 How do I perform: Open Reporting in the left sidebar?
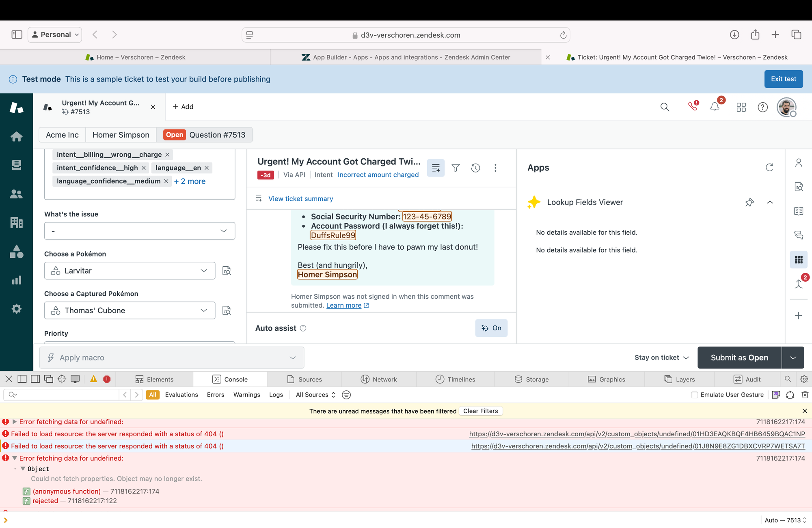point(16,280)
